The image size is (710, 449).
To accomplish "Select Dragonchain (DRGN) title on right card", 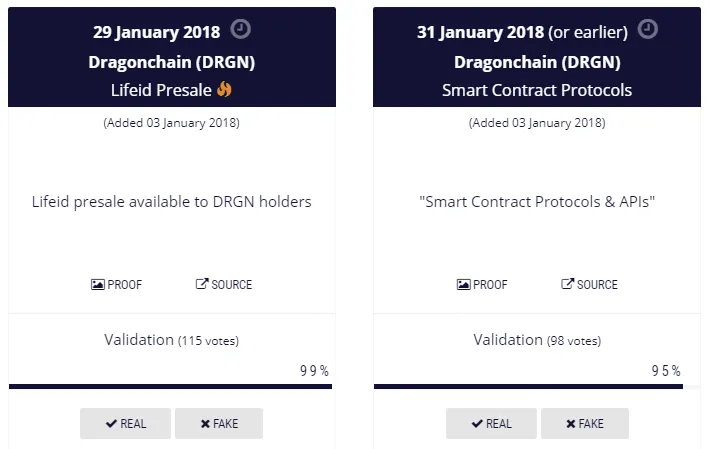I will tap(537, 62).
